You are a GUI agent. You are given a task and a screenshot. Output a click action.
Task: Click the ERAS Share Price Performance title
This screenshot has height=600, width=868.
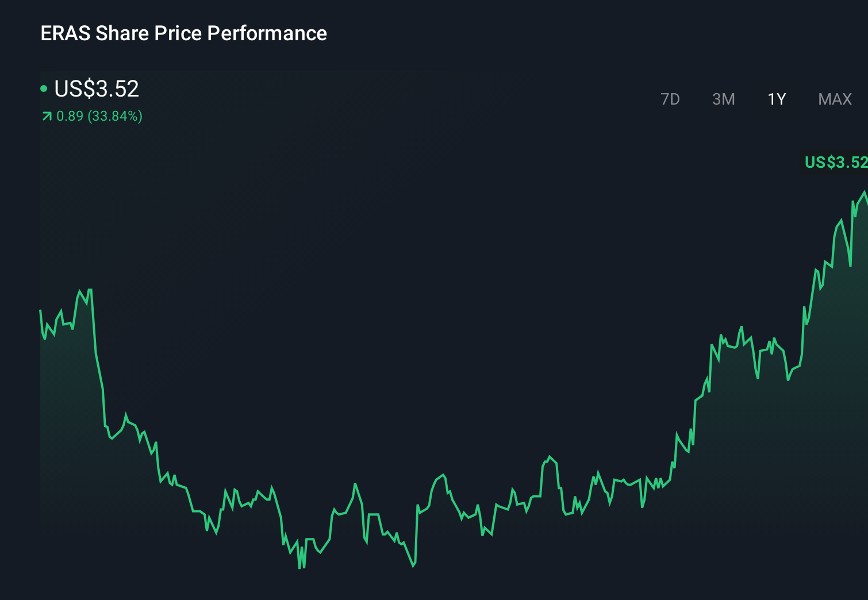pyautogui.click(x=183, y=33)
